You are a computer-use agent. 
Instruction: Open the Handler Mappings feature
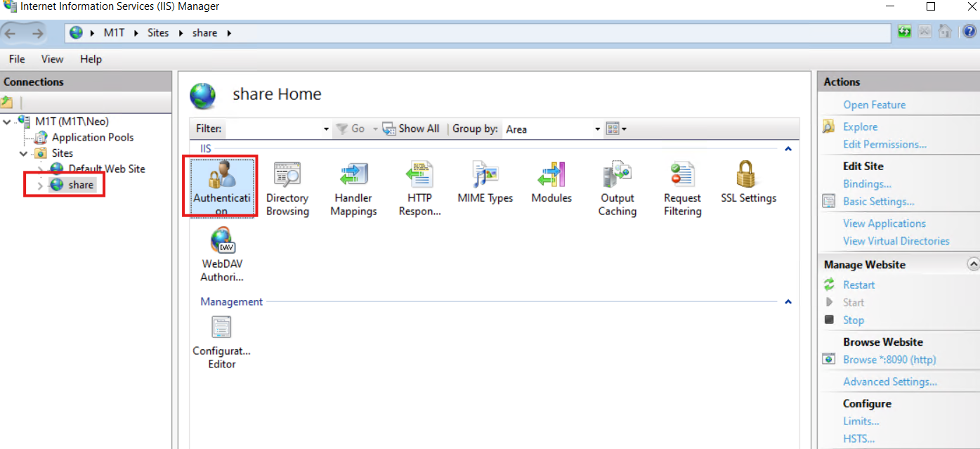point(353,188)
